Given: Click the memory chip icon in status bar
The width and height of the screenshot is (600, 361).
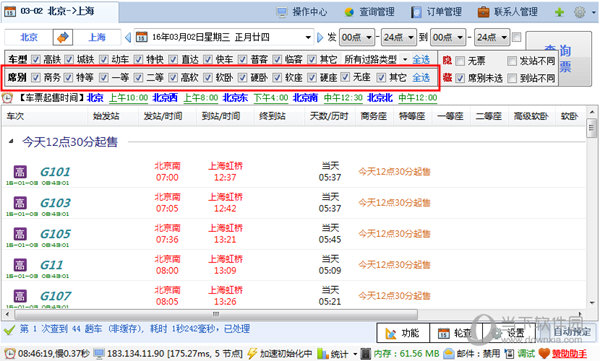Looking at the screenshot, I should [365, 353].
